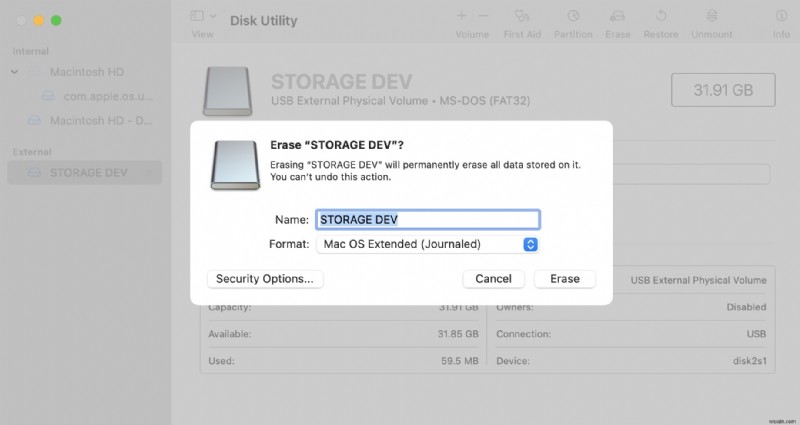The width and height of the screenshot is (800, 425).
Task: Click the Partition toolbar icon
Action: tap(573, 16)
